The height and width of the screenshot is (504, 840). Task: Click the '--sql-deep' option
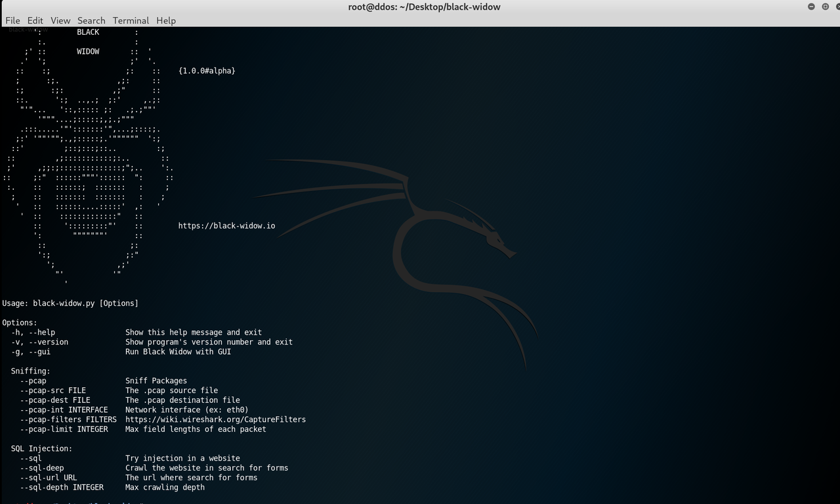pos(42,468)
